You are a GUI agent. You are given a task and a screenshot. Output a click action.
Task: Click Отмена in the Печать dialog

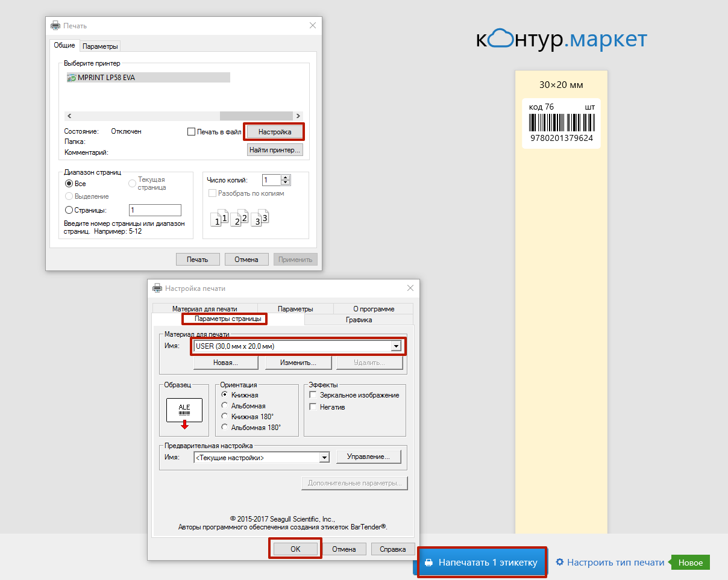[x=246, y=260]
